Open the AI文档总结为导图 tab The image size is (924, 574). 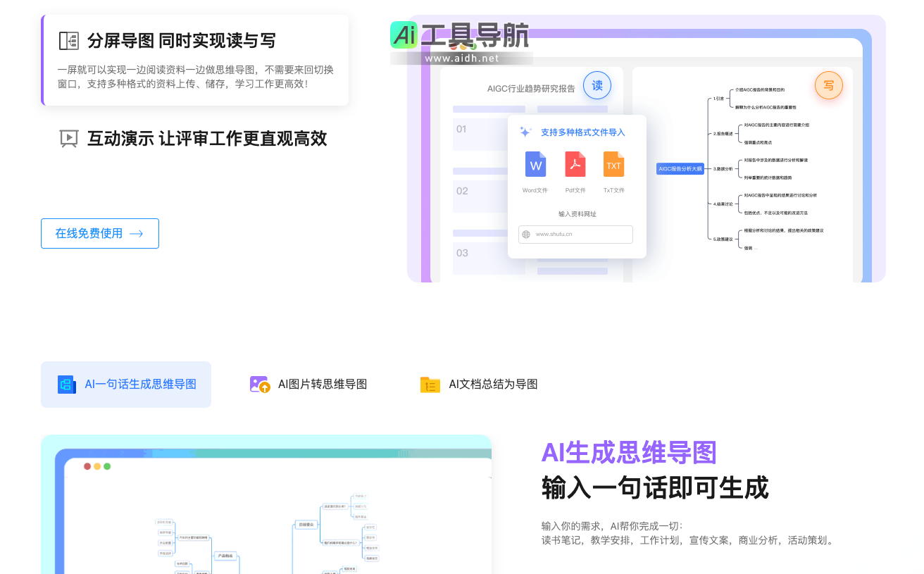tap(479, 385)
